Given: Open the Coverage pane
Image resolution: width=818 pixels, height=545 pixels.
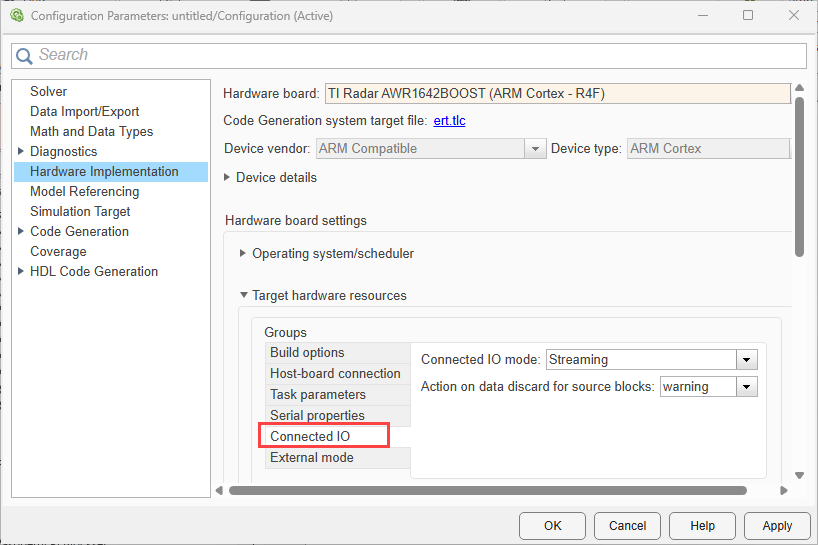Looking at the screenshot, I should pos(58,251).
